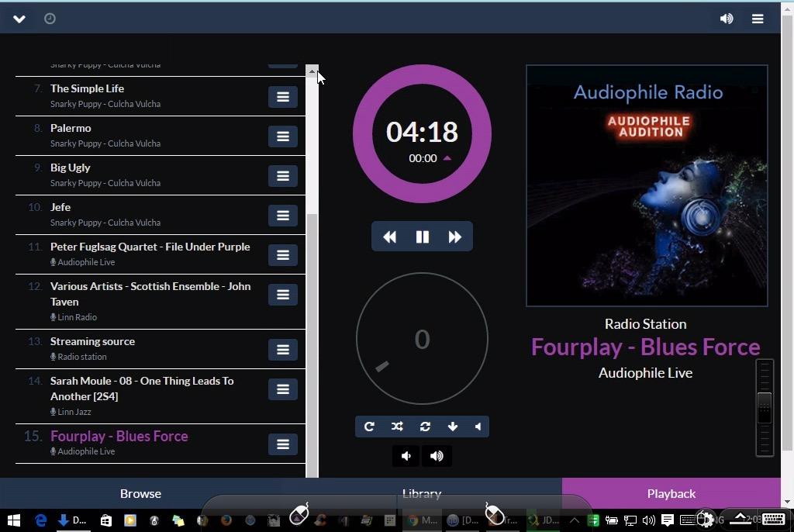
Task: Click the vertical slider at the right edge
Action: (765, 408)
